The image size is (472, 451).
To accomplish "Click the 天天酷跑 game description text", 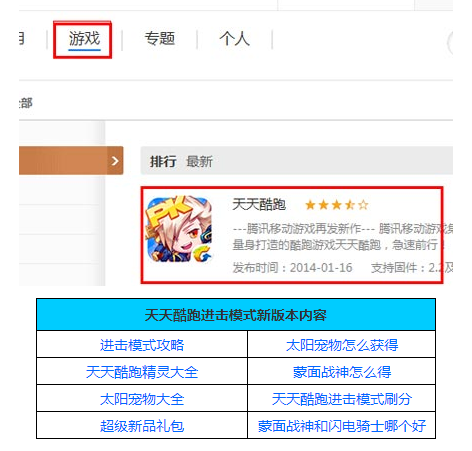I will click(x=343, y=237).
